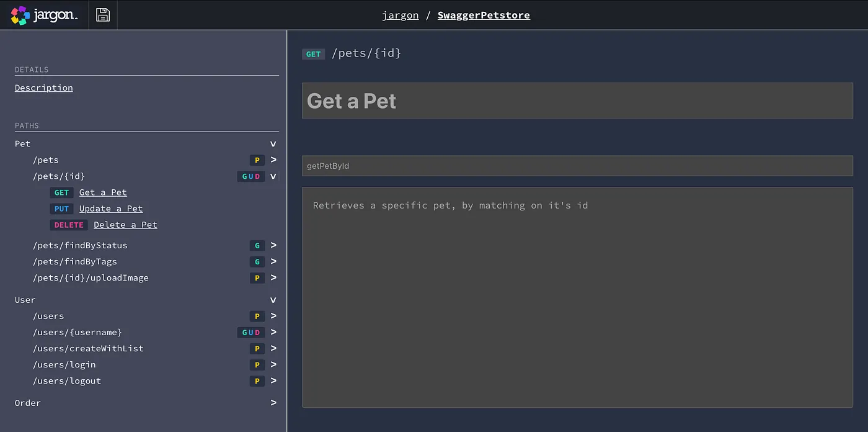Click the P badge next to /pets
The width and height of the screenshot is (868, 432).
click(x=257, y=160)
